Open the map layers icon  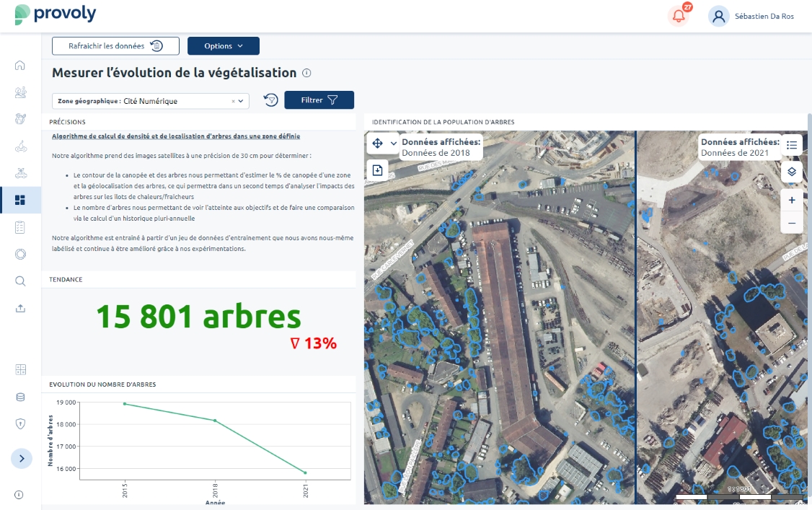pyautogui.click(x=792, y=172)
